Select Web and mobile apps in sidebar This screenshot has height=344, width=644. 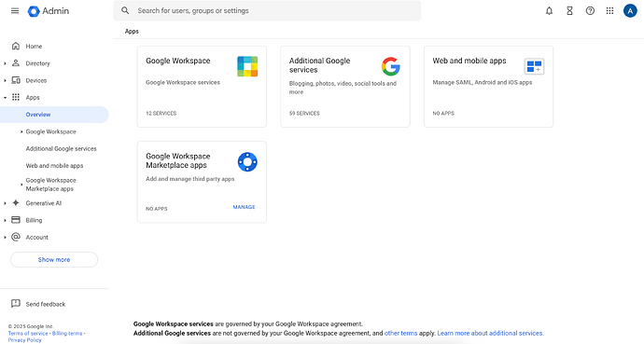55,166
